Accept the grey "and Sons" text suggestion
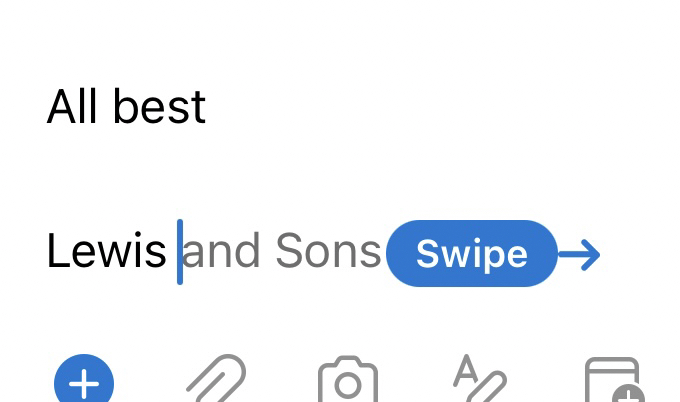 [471, 254]
